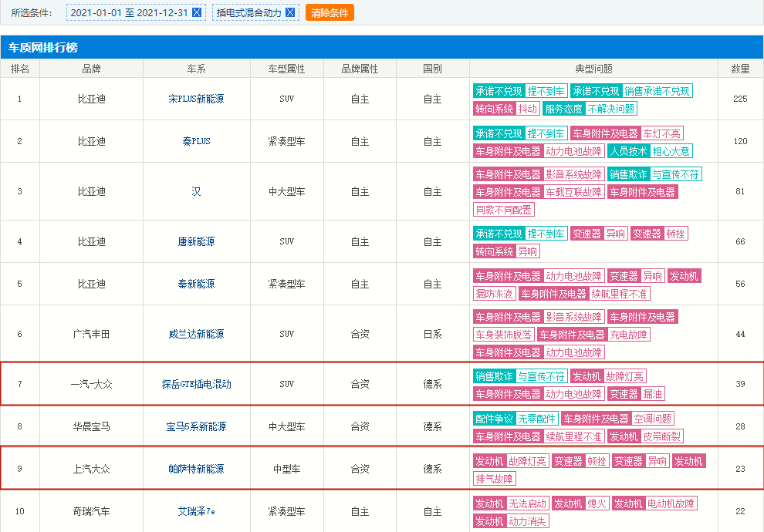Screen dimensions: 764x532
Task: Click 同款不同配置 tag
Action: (503, 210)
